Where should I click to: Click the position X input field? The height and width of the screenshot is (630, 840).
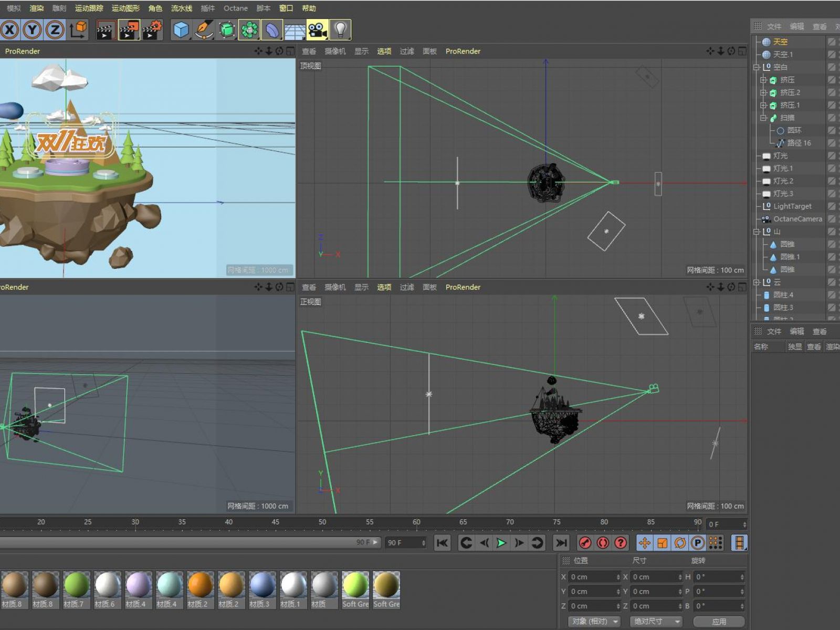tap(594, 577)
